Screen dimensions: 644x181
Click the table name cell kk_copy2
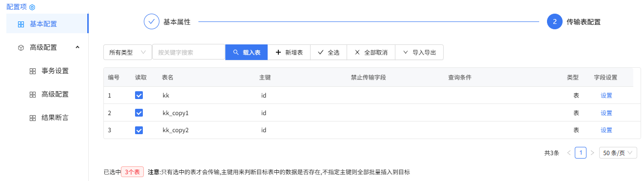176,130
